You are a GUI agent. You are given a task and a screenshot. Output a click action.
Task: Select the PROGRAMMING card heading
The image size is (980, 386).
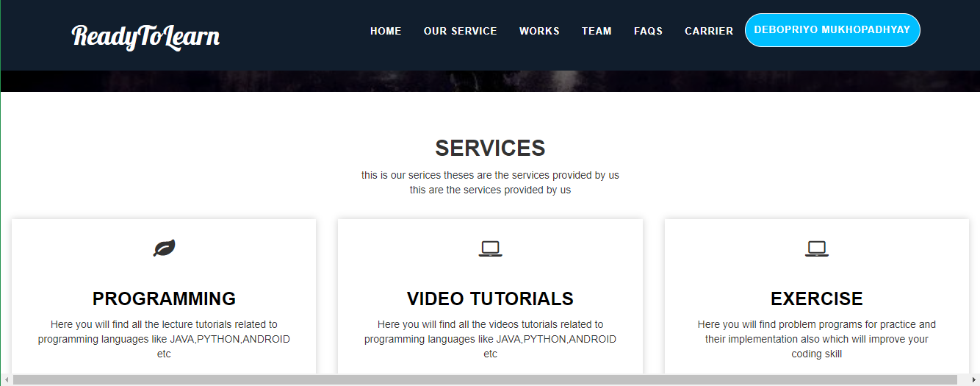(x=164, y=299)
